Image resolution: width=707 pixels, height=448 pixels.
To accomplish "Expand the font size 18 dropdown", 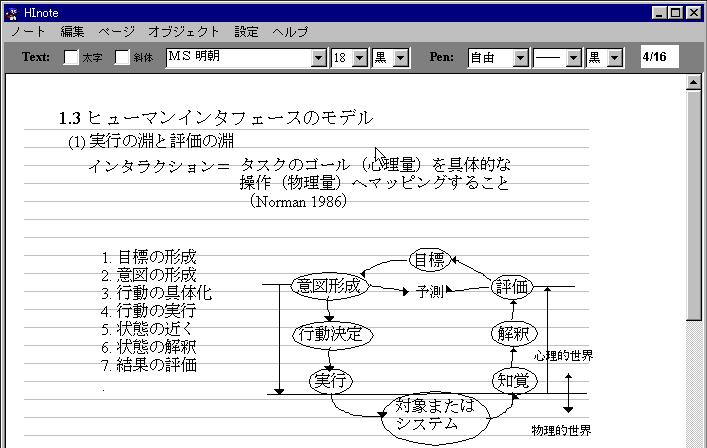I will coord(361,58).
